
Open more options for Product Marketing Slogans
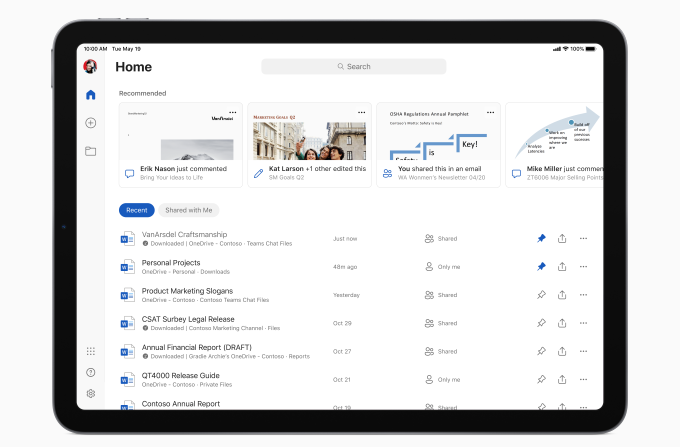click(x=583, y=295)
